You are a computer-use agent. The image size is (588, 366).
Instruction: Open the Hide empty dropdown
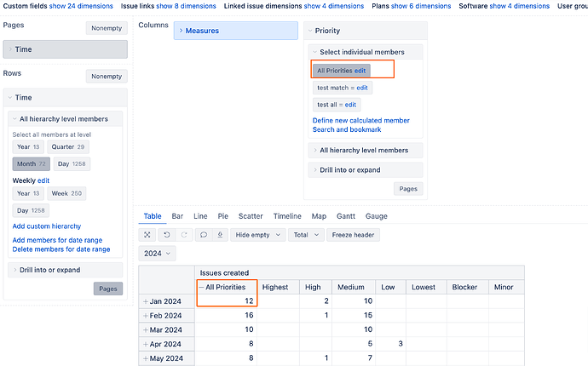tap(257, 235)
